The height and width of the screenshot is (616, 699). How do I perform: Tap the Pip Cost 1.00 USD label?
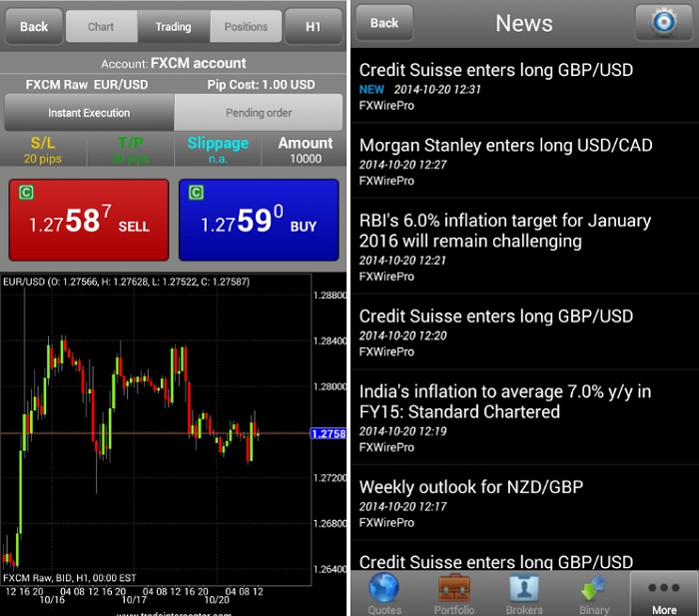pyautogui.click(x=261, y=85)
